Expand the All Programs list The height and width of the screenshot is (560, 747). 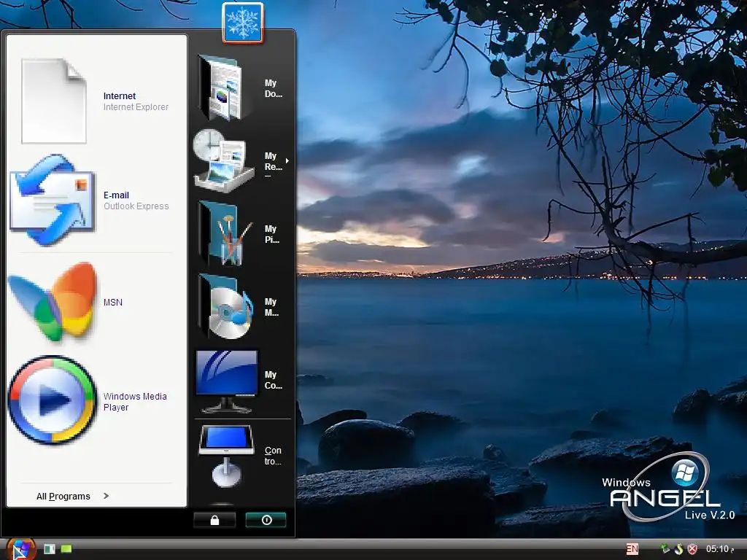click(72, 496)
